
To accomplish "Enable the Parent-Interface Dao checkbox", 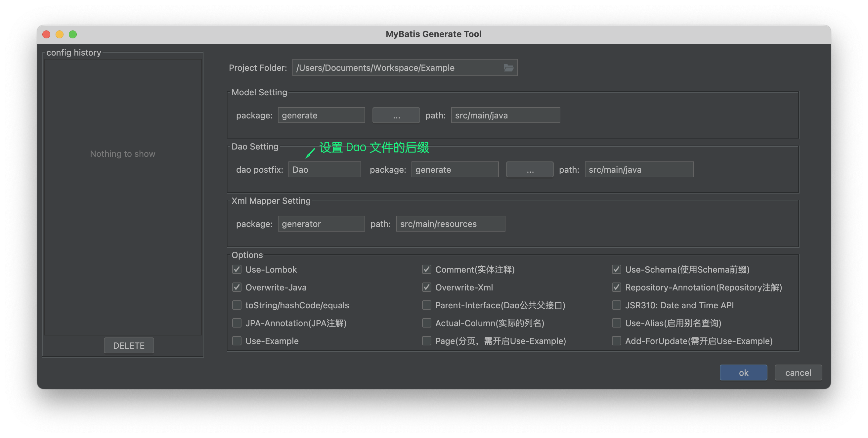I will 427,305.
